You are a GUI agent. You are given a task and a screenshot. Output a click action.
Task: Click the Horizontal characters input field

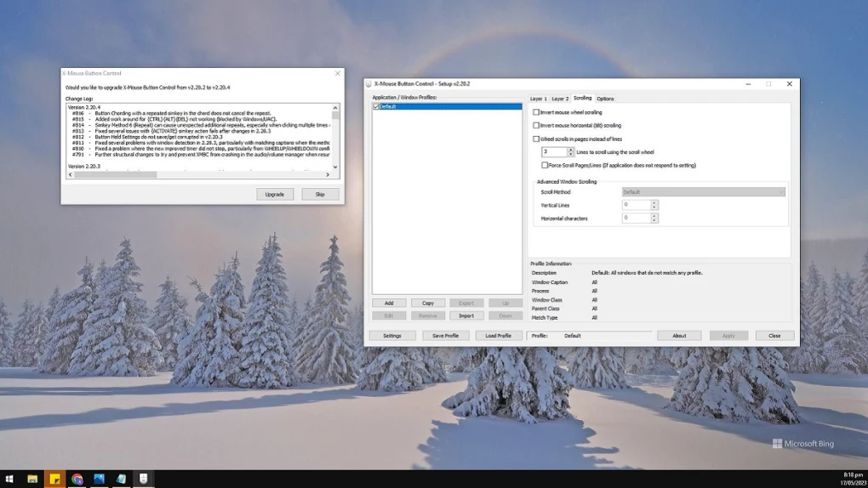click(x=636, y=218)
